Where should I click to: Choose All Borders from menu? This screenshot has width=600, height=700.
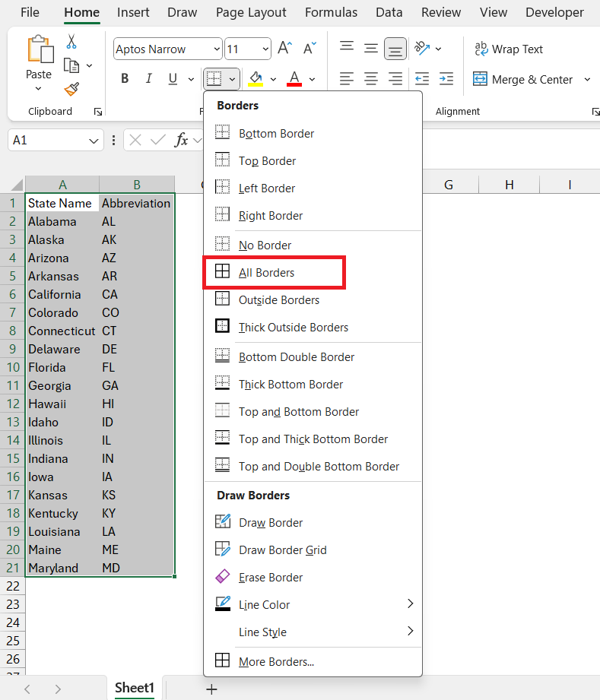point(275,272)
